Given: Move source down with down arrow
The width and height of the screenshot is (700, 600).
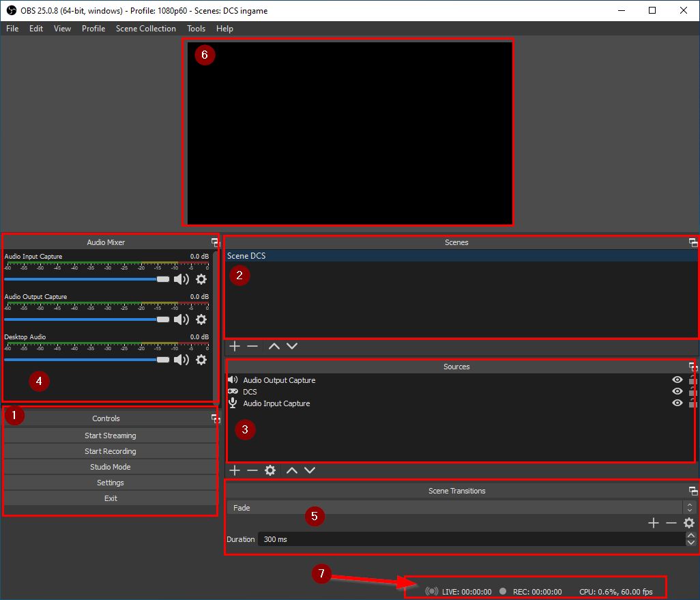Looking at the screenshot, I should coord(310,470).
